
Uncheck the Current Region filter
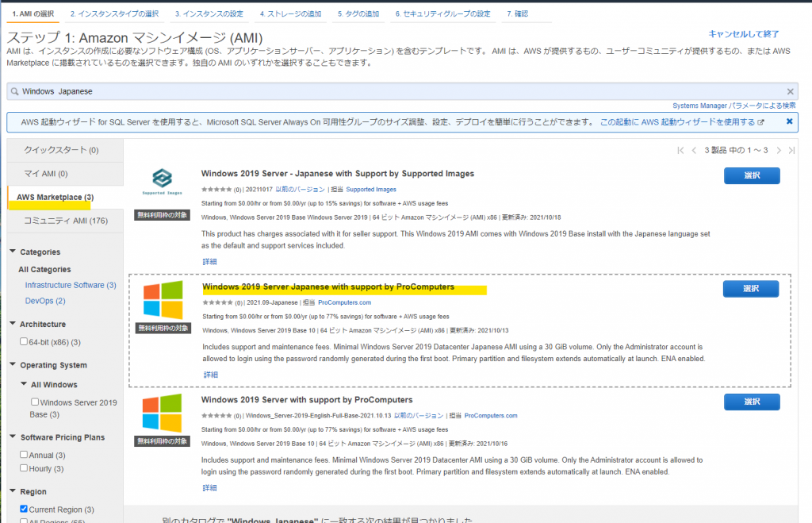click(x=24, y=509)
